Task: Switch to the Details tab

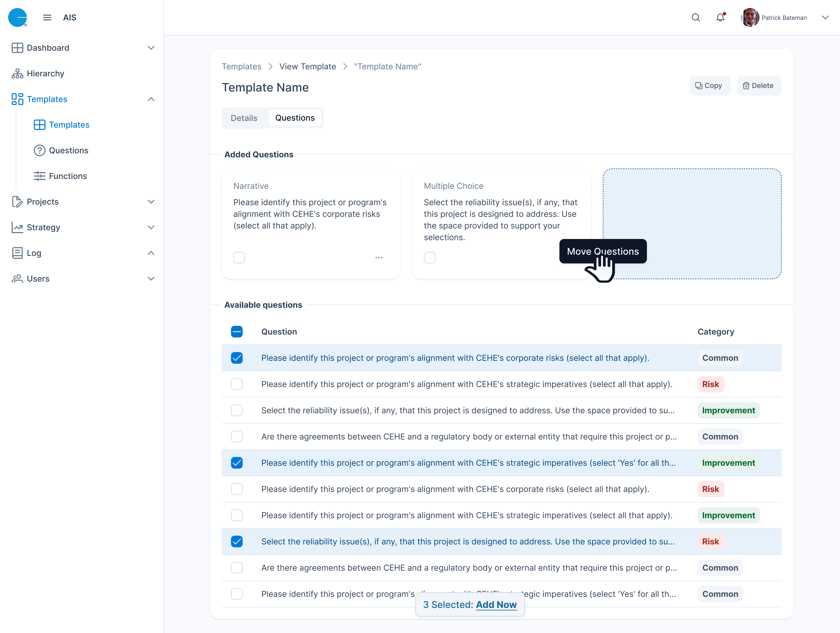Action: point(244,118)
